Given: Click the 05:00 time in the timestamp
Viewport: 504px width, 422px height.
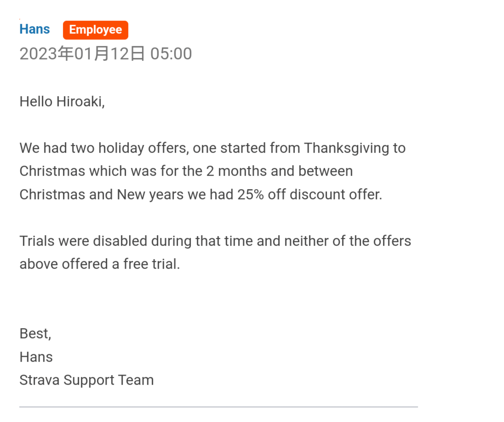Looking at the screenshot, I should [171, 54].
